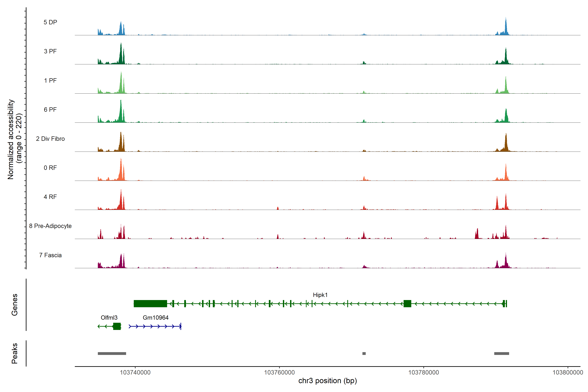
Task: Click the Hipk1 gene label
Action: point(320,295)
